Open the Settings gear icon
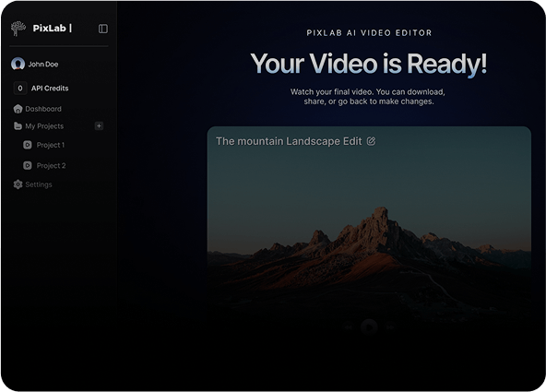 click(18, 184)
